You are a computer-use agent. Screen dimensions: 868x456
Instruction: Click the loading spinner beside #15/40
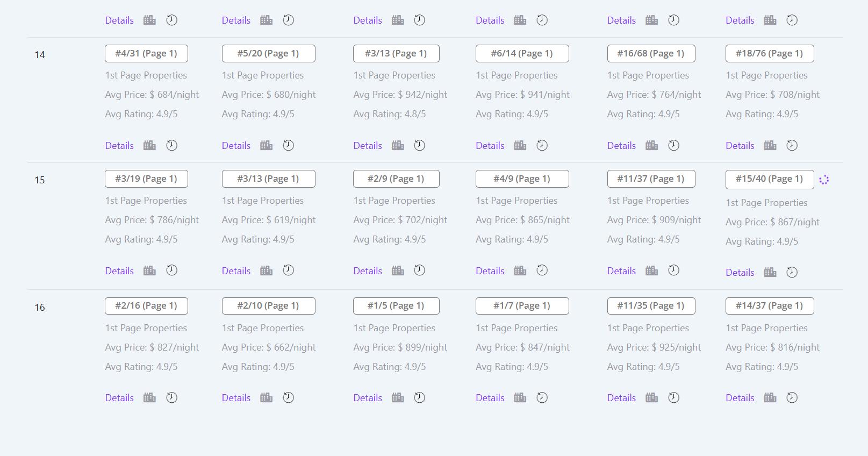point(824,180)
